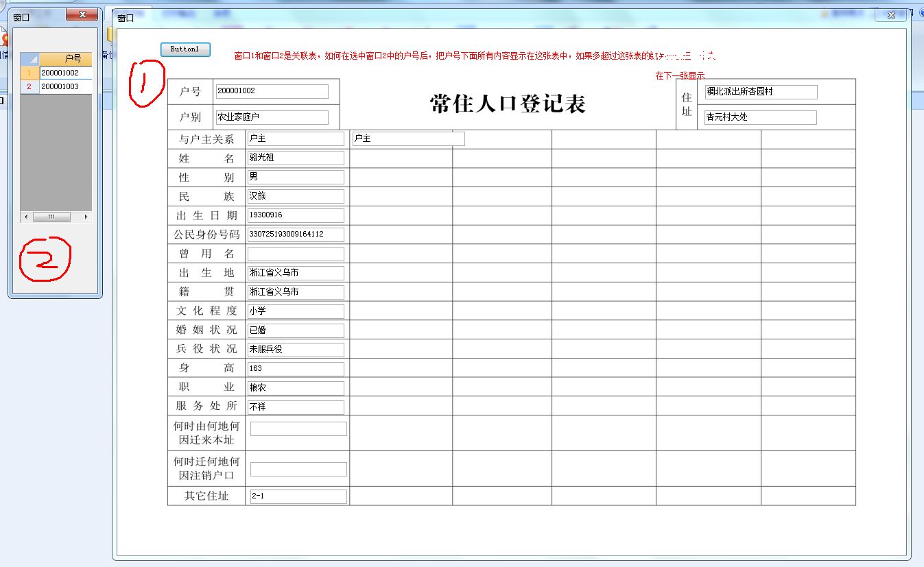Click the address field 稠北派出所杏园村
This screenshot has width=924, height=567.
tap(761, 92)
